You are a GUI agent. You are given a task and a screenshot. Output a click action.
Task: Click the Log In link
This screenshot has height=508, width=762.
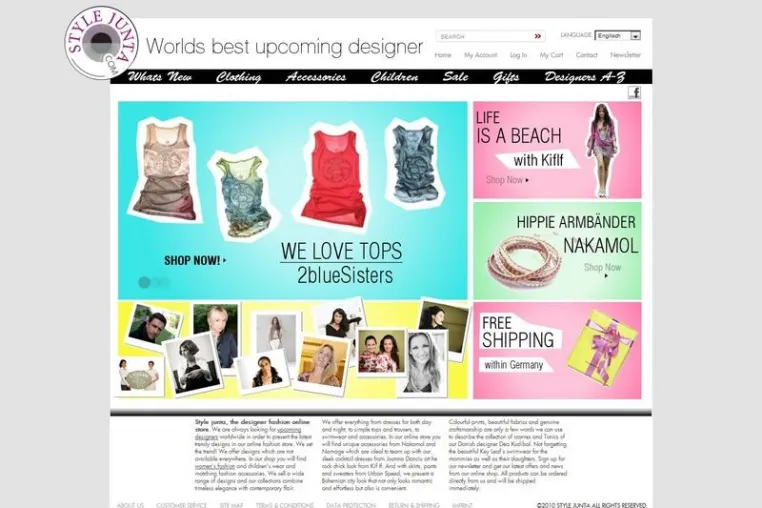click(518, 55)
